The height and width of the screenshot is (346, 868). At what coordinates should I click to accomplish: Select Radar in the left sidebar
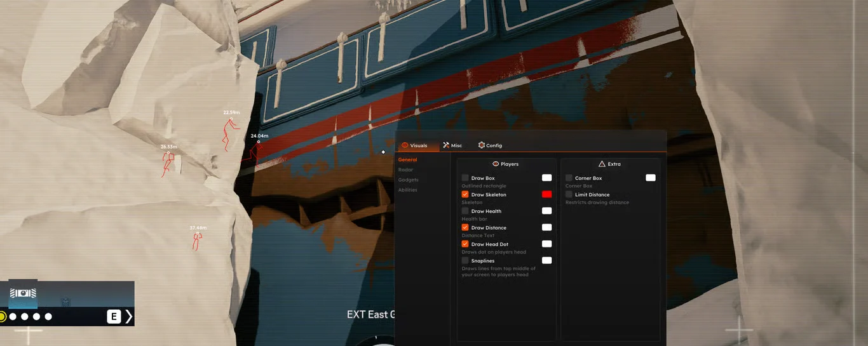click(x=405, y=170)
